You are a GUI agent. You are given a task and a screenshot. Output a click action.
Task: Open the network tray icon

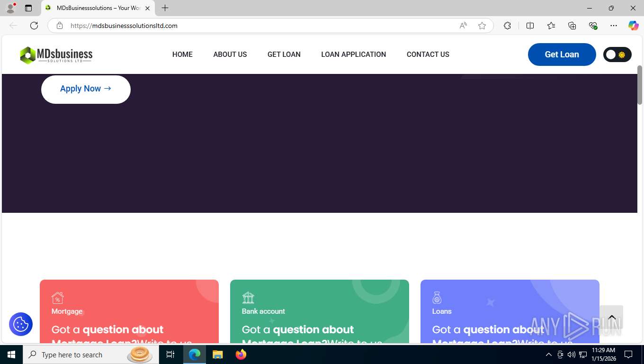pos(583,355)
